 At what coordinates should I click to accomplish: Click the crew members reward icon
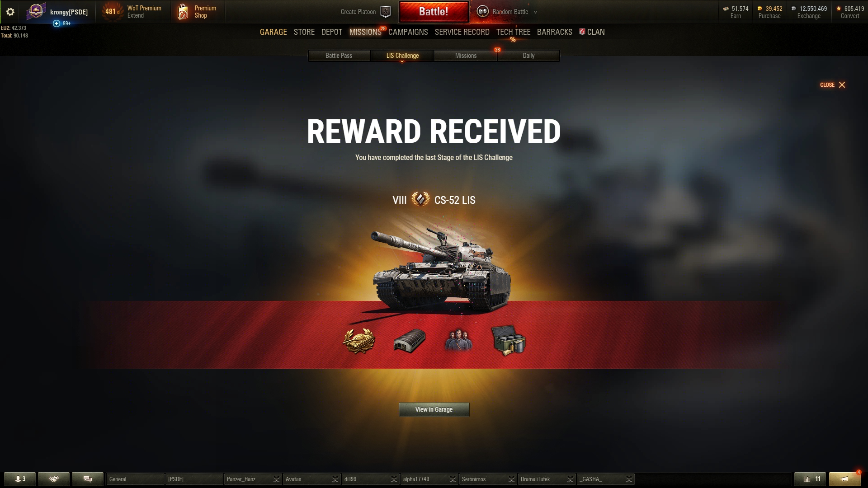click(459, 340)
